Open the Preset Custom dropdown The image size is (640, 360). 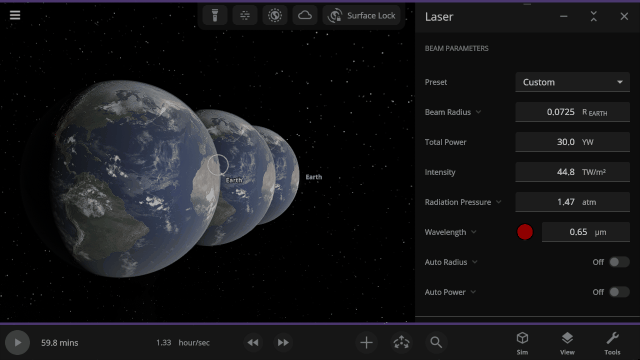pos(572,82)
